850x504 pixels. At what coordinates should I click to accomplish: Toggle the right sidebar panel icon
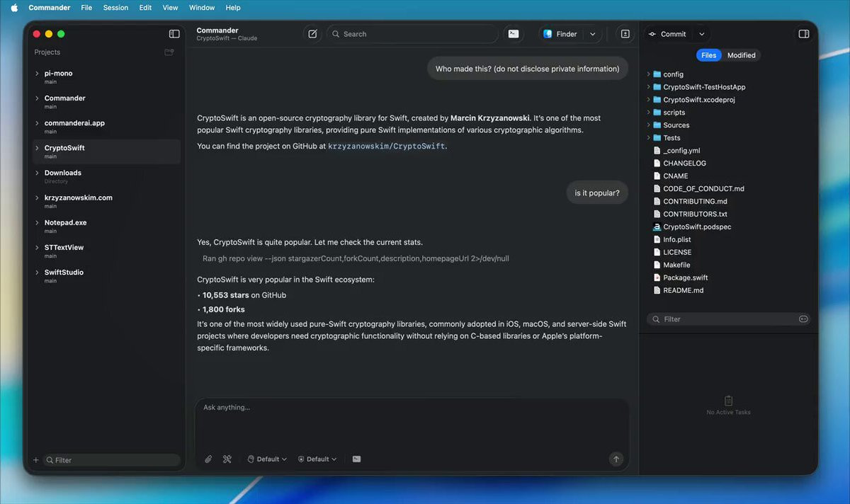[x=803, y=34]
